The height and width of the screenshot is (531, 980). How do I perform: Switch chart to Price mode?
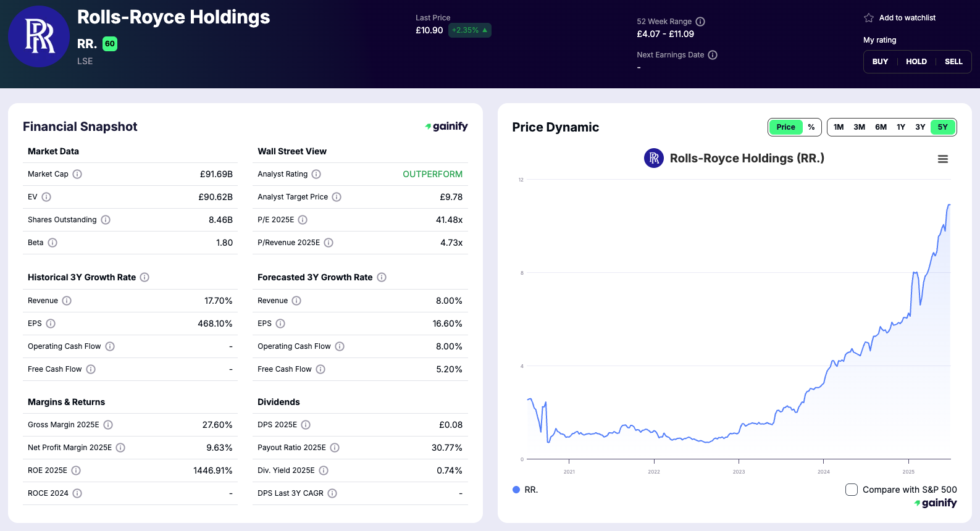[785, 127]
